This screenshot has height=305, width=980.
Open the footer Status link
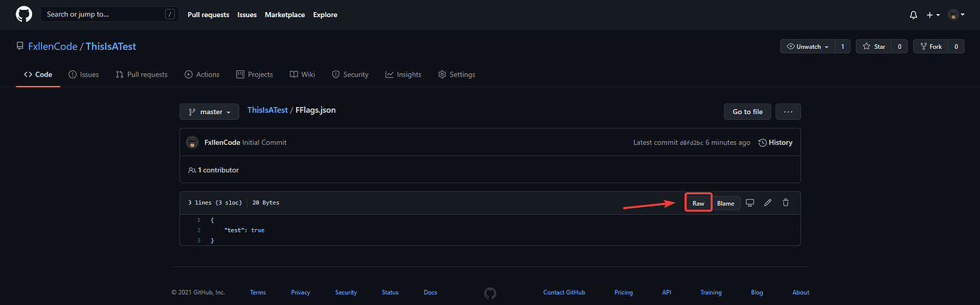click(390, 292)
